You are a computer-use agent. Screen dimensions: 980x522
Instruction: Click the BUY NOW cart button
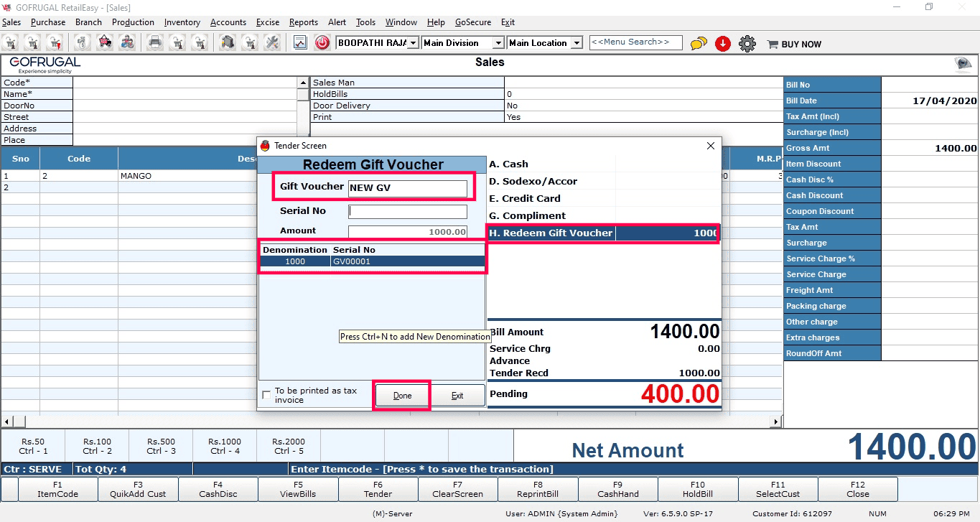coord(794,45)
